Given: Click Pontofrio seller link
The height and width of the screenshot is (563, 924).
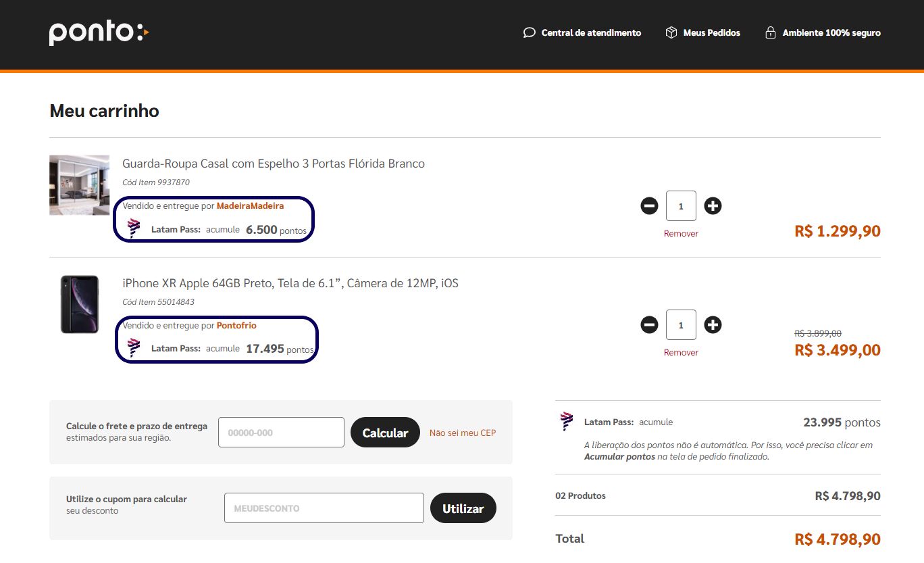Looking at the screenshot, I should 236,325.
